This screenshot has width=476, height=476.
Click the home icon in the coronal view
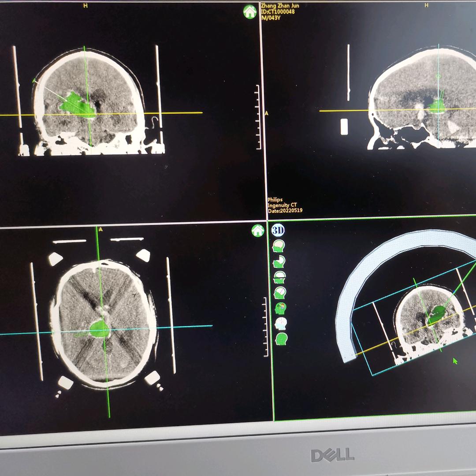point(250,12)
